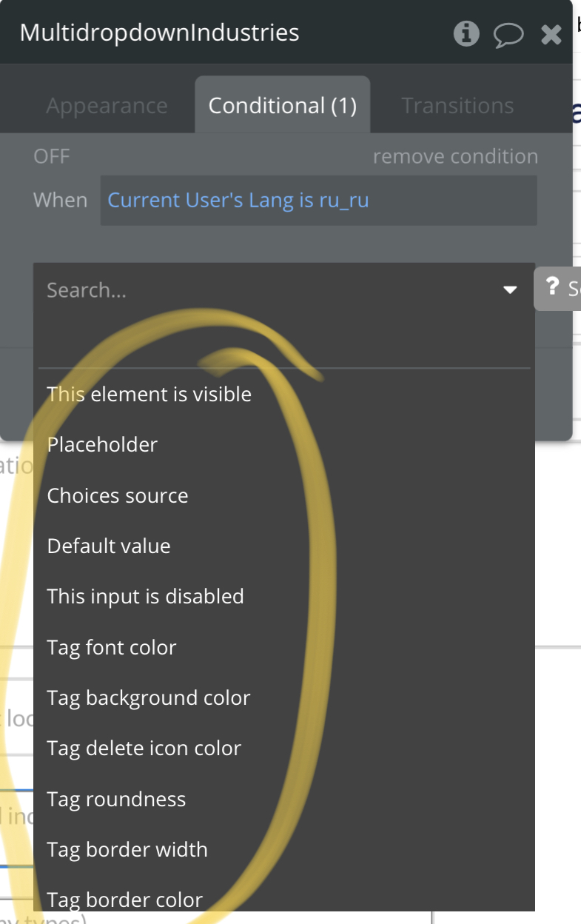The height and width of the screenshot is (924, 581).
Task: Open the Conditional (1) tab
Action: (283, 105)
